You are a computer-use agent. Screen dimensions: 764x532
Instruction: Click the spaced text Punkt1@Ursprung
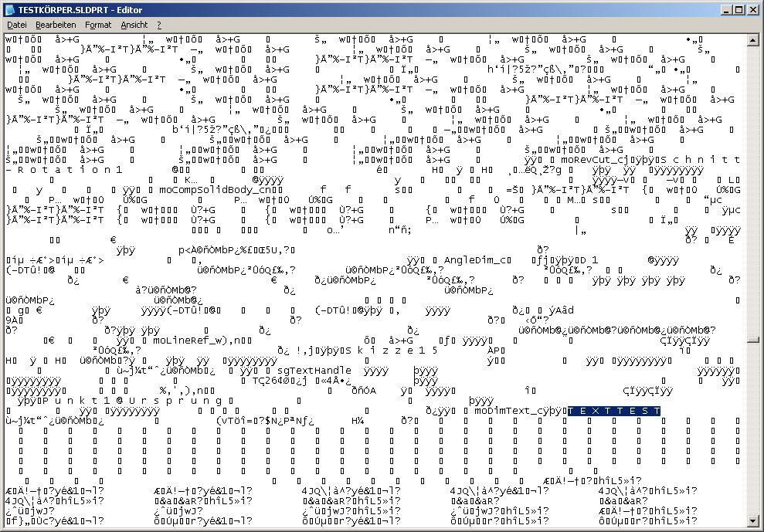[x=132, y=401]
